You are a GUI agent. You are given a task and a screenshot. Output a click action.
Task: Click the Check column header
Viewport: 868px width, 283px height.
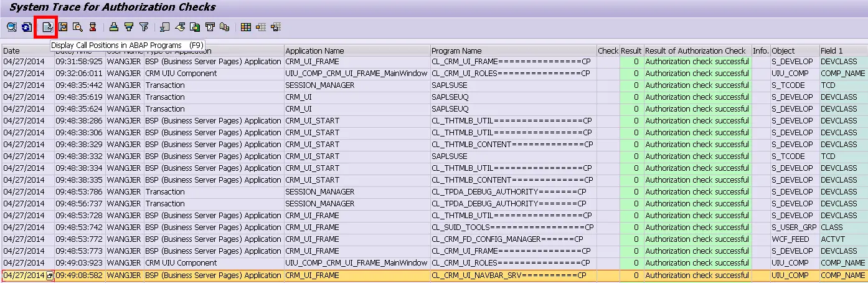(608, 50)
